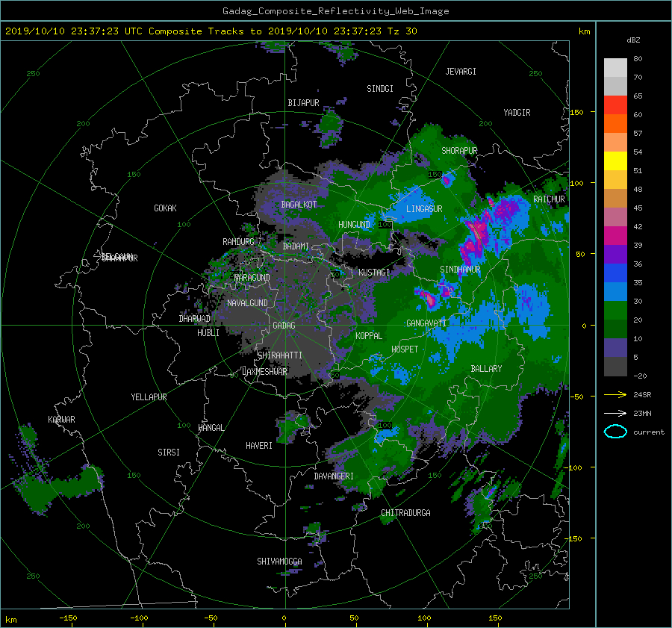Image resolution: width=672 pixels, height=628 pixels.
Task: Click the DAVANGERI city label
Action: [334, 476]
